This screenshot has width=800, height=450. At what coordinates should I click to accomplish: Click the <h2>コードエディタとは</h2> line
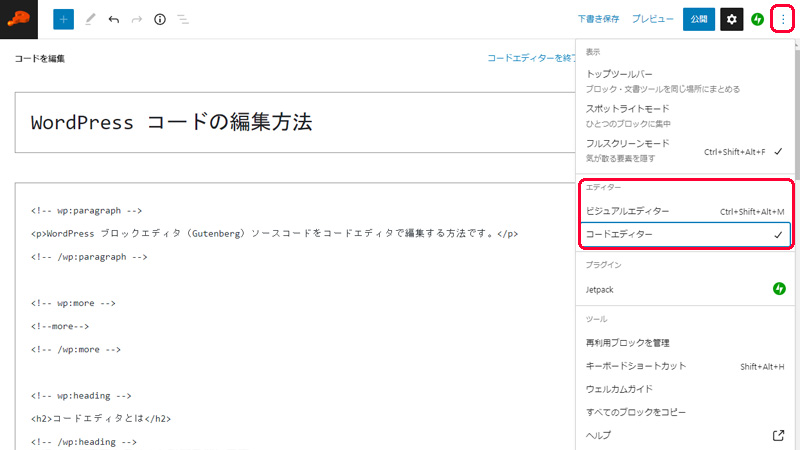(101, 418)
